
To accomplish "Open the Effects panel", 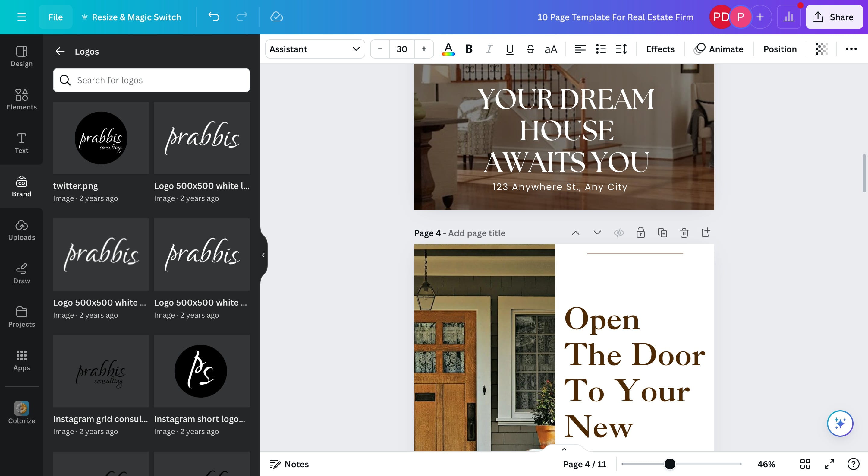I will (660, 49).
